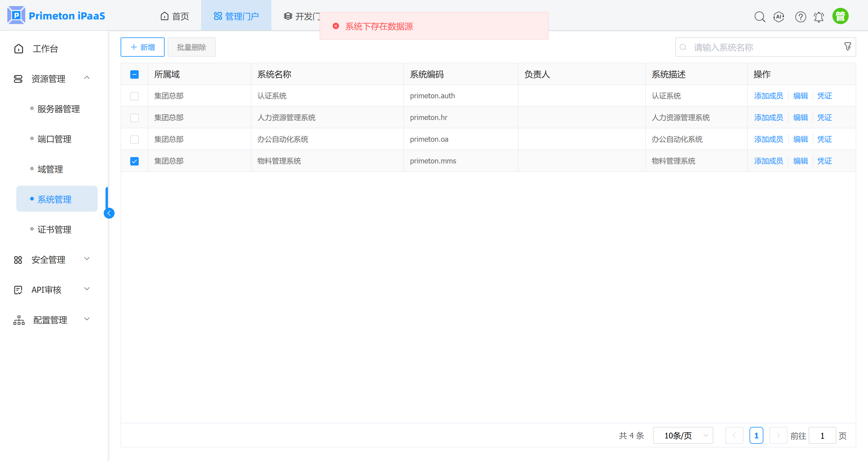
Task: Open the 10条/页 page size dropdown
Action: tap(683, 435)
